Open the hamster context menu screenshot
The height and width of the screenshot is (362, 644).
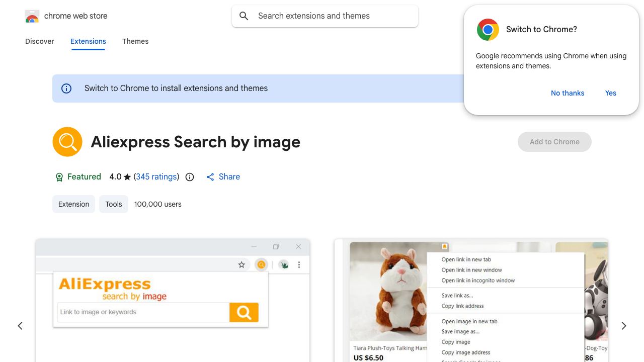point(471,301)
